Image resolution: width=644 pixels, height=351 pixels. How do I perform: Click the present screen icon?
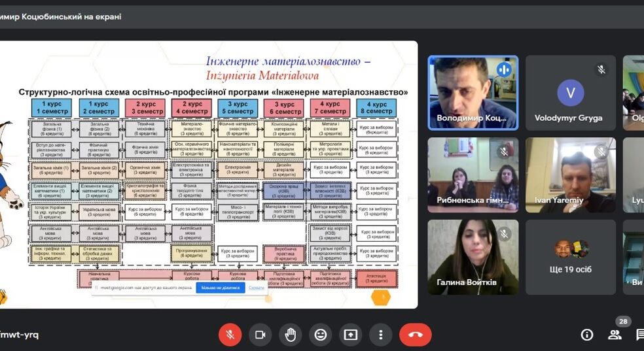(x=351, y=335)
